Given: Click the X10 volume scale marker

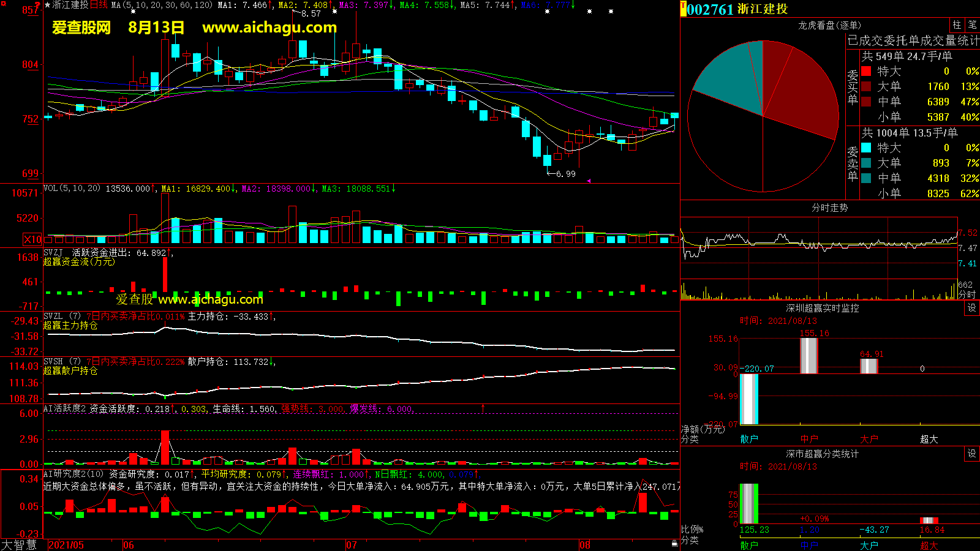Looking at the screenshot, I should point(32,239).
